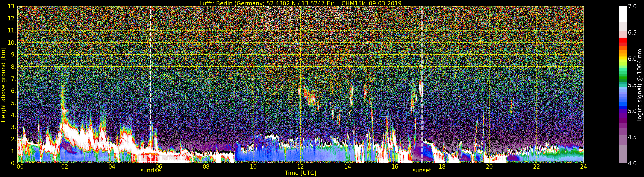Image resolution: width=644 pixels, height=177 pixels.
Task: Click the '04' time axis tick label
Action: tap(112, 166)
